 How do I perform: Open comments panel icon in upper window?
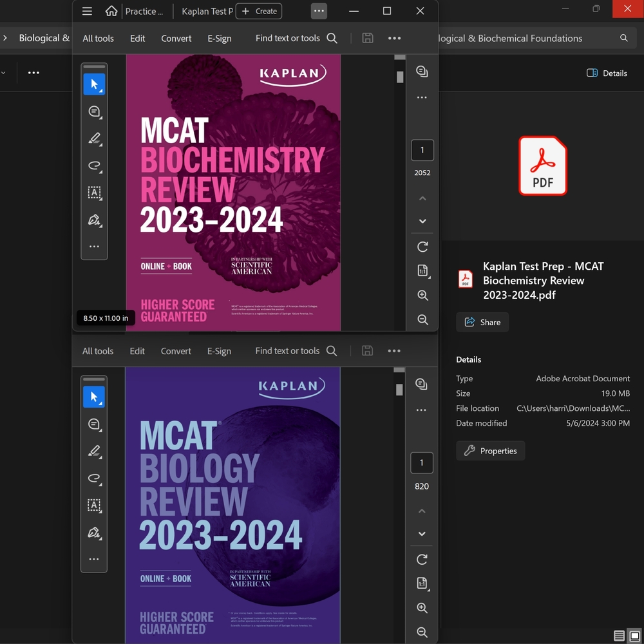pos(422,71)
